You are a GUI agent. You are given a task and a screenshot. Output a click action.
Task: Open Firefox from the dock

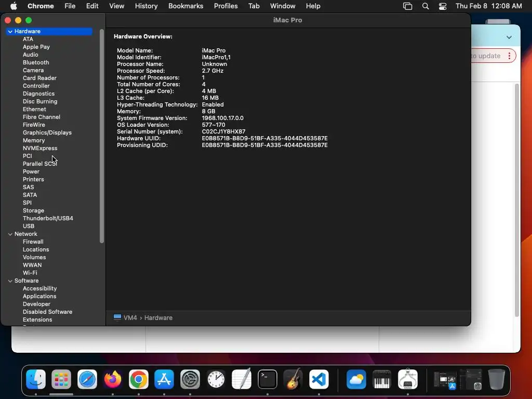pos(113,379)
